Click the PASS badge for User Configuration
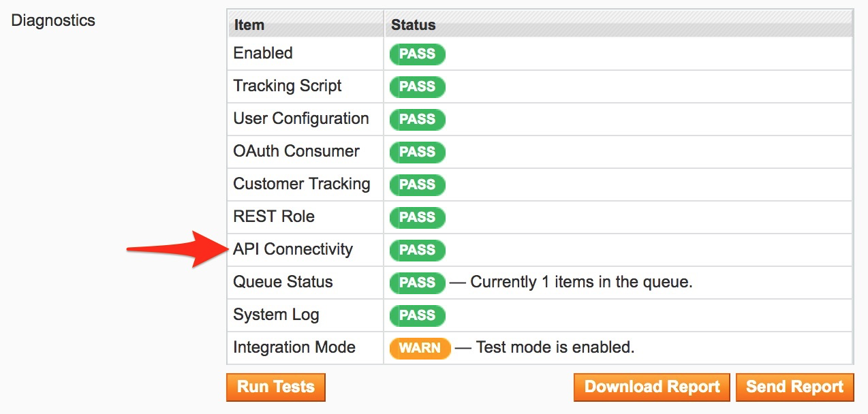 point(418,120)
